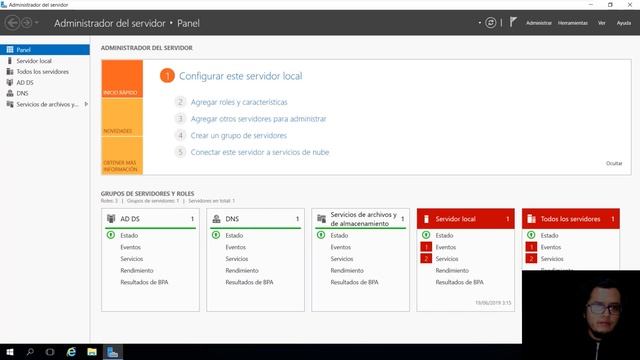Click green Estado icon in DNS tile
Viewport: 640px width, 360px height.
click(216, 235)
